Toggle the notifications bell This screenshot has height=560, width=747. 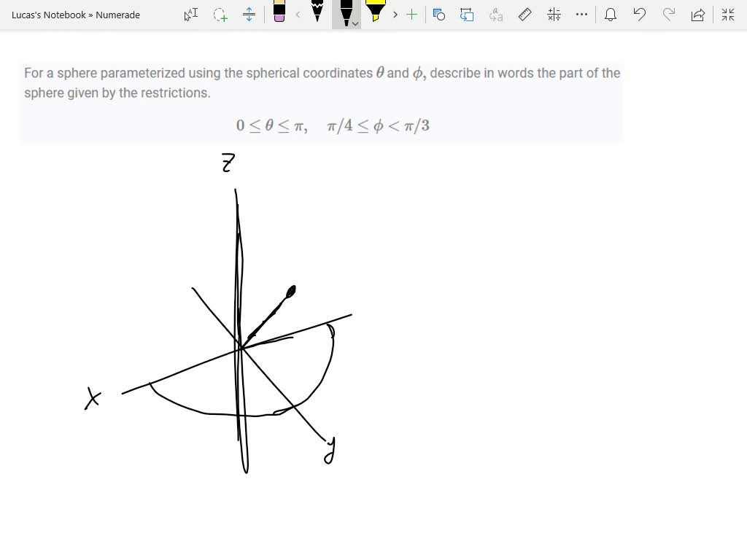[x=611, y=15]
